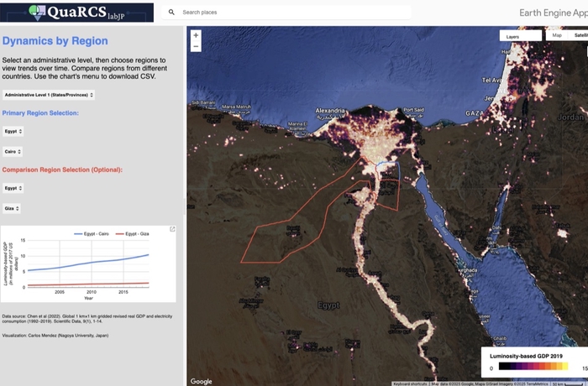Open Keyboard shortcuts link on map
Screen dimensions: 588x386
(x=411, y=383)
